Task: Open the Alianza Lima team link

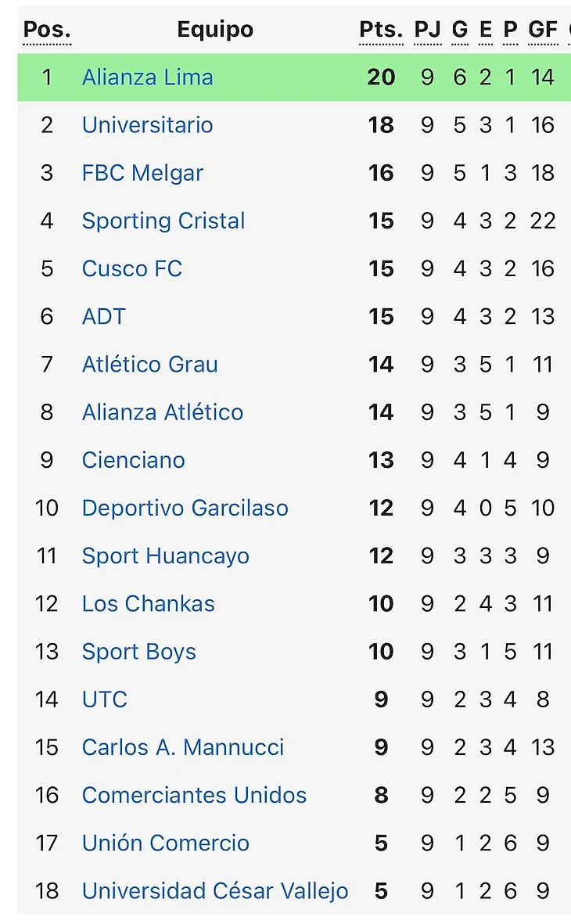Action: [147, 77]
